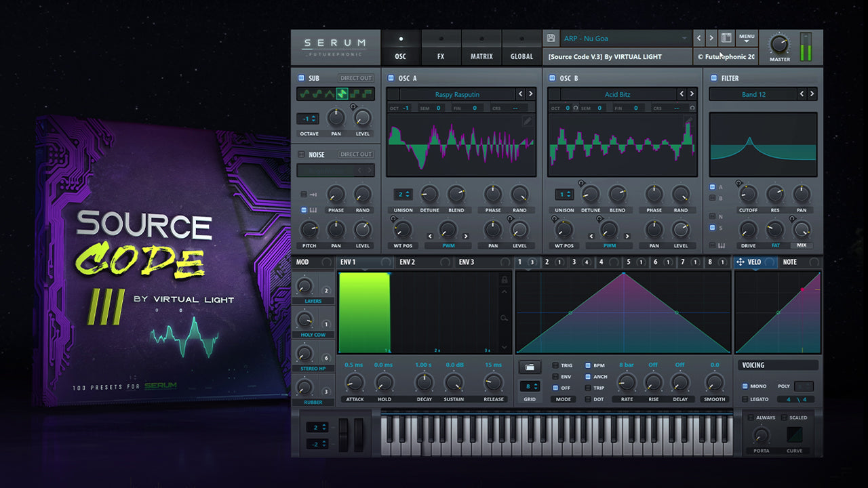
Task: Click the VELO move-arrows icon
Action: point(740,262)
